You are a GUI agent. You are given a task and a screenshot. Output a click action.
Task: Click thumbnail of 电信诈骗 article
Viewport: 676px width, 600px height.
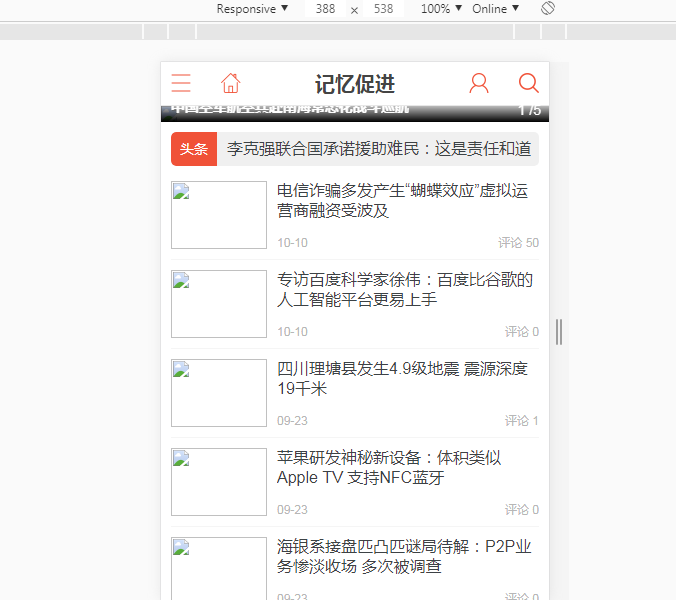tap(219, 215)
